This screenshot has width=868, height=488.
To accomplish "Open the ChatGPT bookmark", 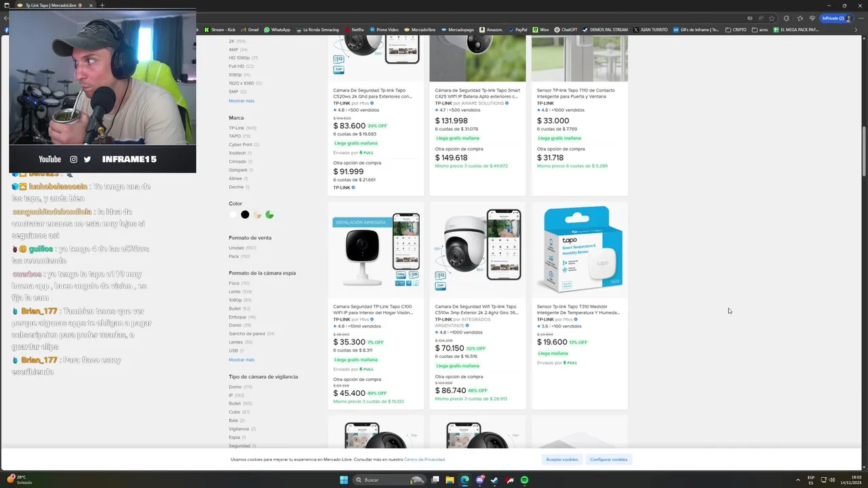I will tap(566, 30).
